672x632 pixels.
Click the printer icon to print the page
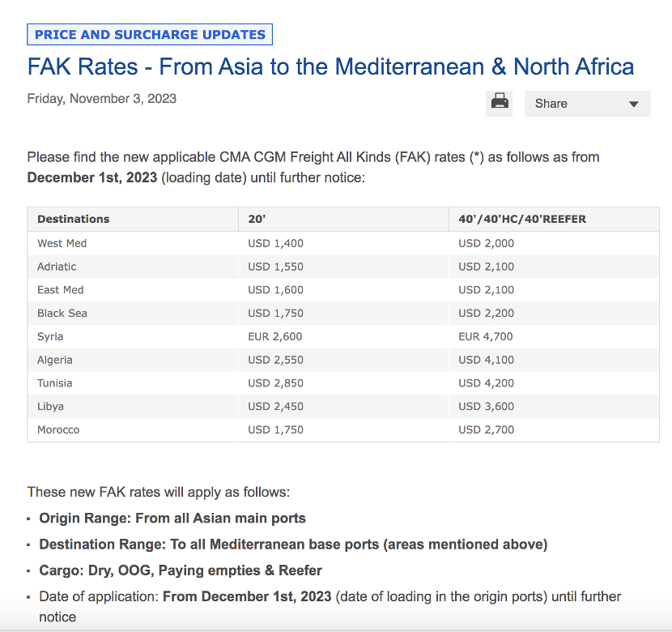pyautogui.click(x=500, y=103)
